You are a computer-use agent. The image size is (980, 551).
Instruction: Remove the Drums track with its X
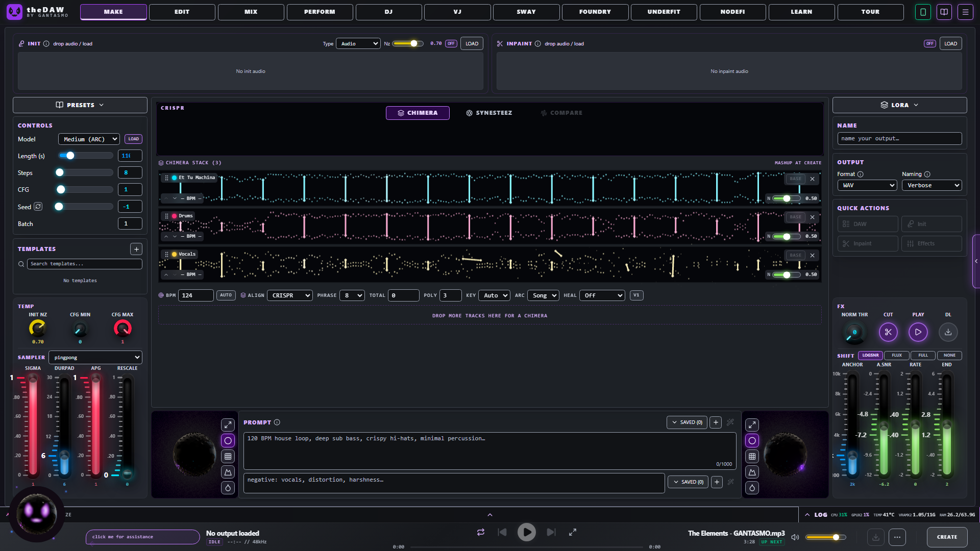pos(812,217)
